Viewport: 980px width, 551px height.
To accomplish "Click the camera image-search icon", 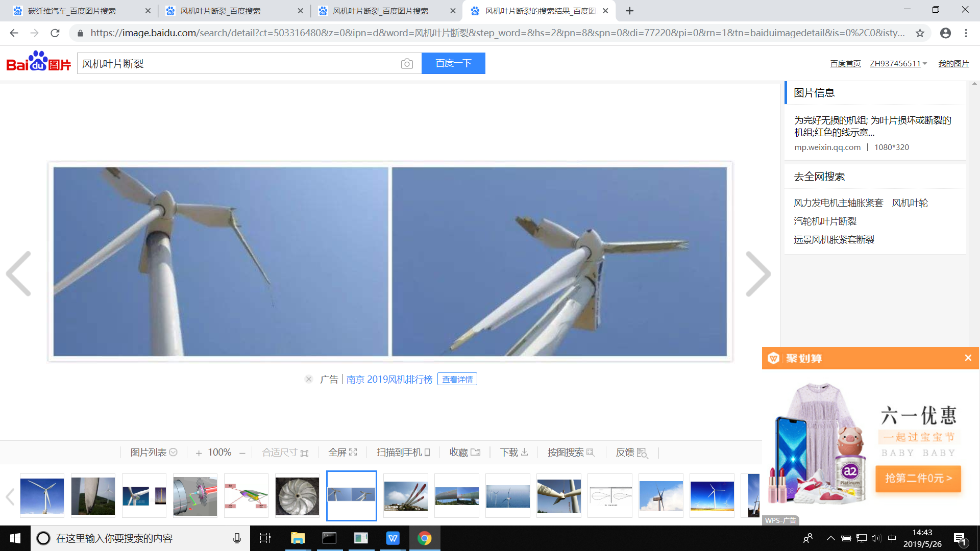I will (407, 64).
